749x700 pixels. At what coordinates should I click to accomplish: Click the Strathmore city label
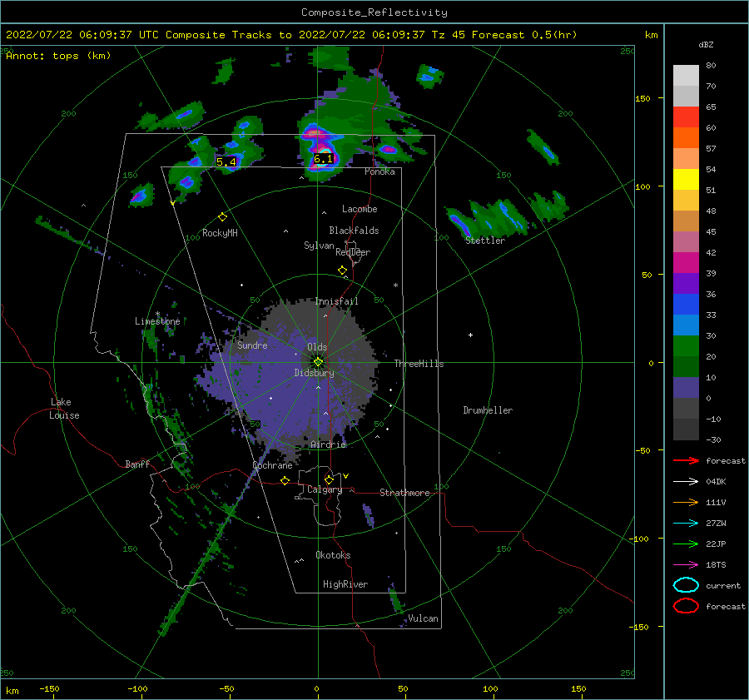coord(404,493)
